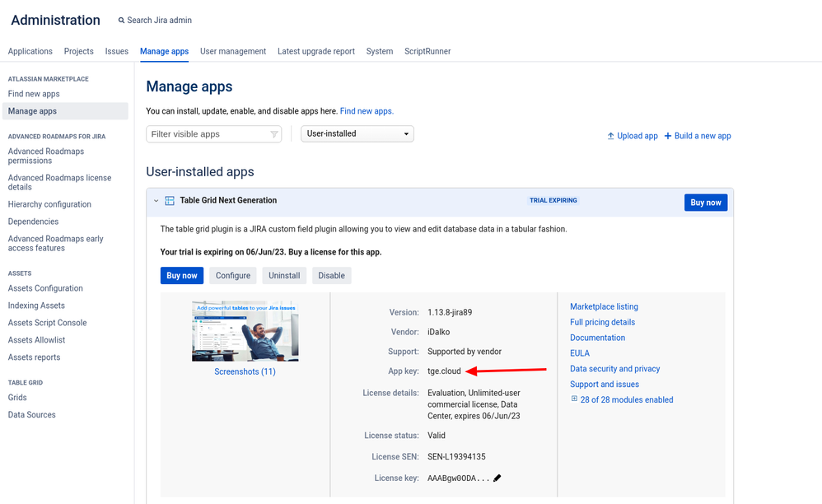822x504 pixels.
Task: Click the Uninstall button
Action: (284, 276)
